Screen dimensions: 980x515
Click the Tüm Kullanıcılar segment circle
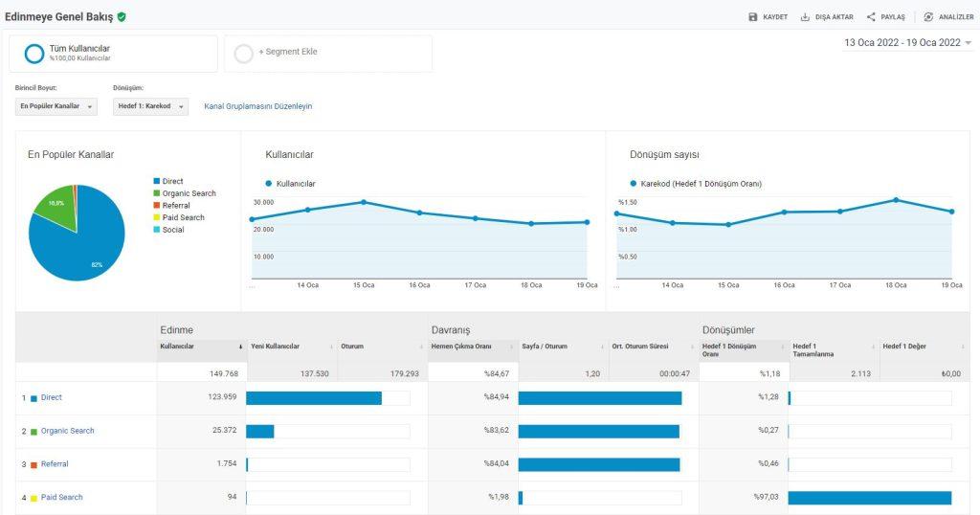pyautogui.click(x=33, y=53)
